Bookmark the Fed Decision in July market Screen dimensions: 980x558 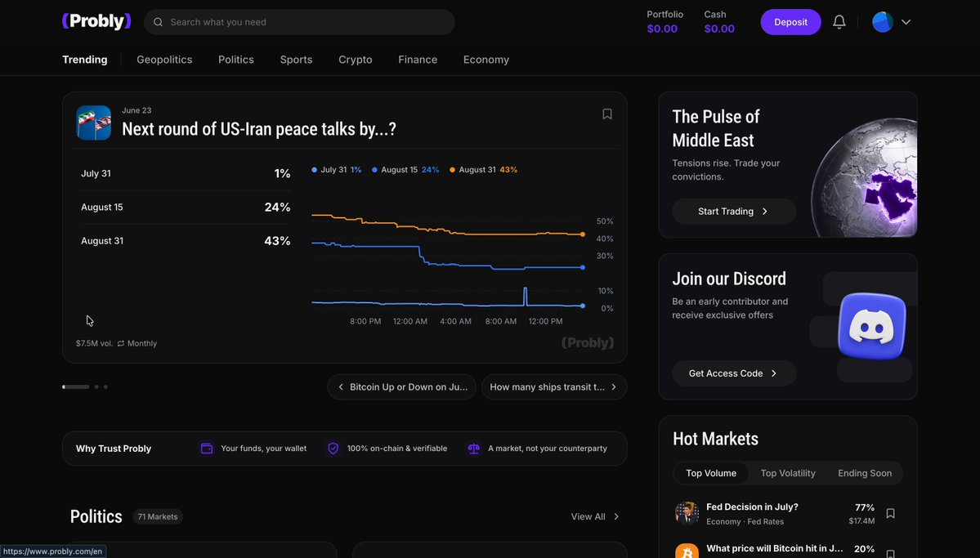coord(891,514)
